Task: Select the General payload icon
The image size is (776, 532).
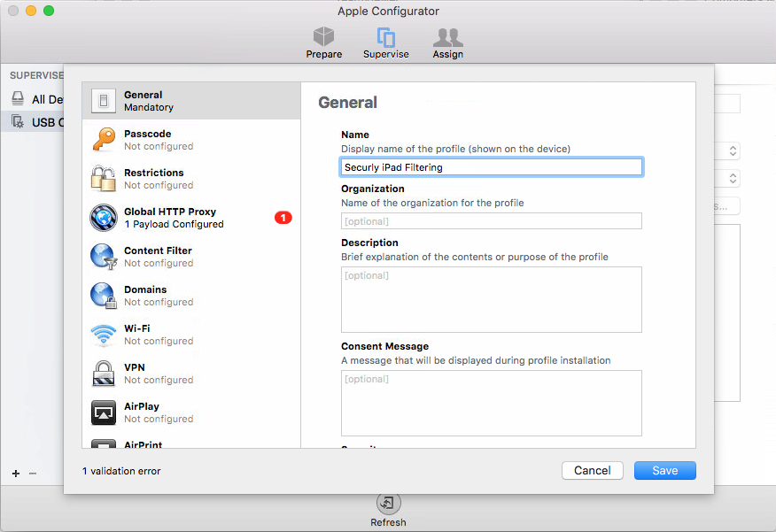Action: pos(104,101)
